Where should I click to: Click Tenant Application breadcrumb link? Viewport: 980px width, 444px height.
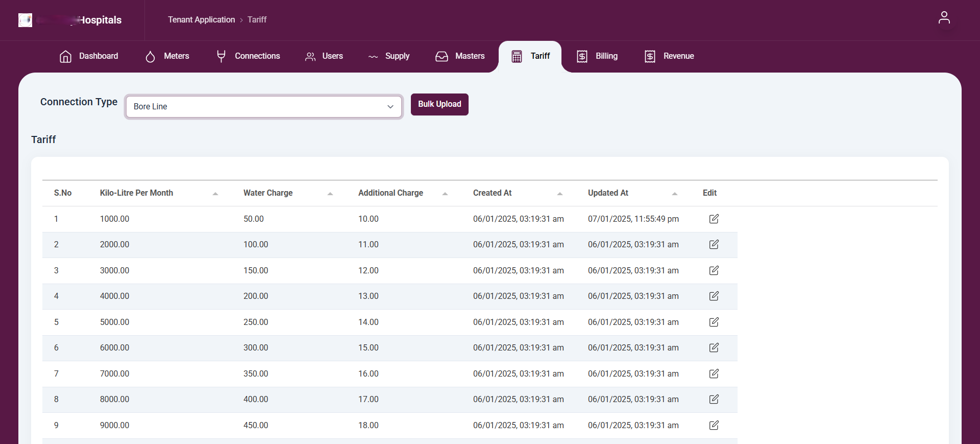pos(201,19)
